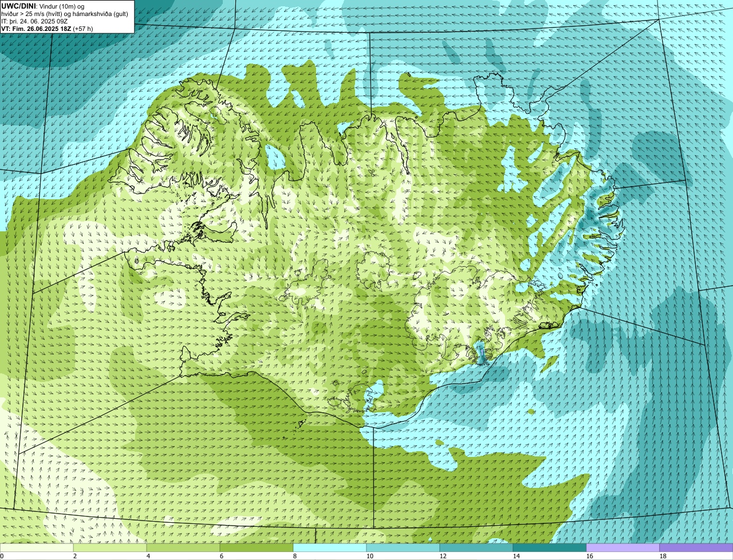733x560 pixels.
Task: Click the legend tick label '16'
Action: tap(590, 556)
